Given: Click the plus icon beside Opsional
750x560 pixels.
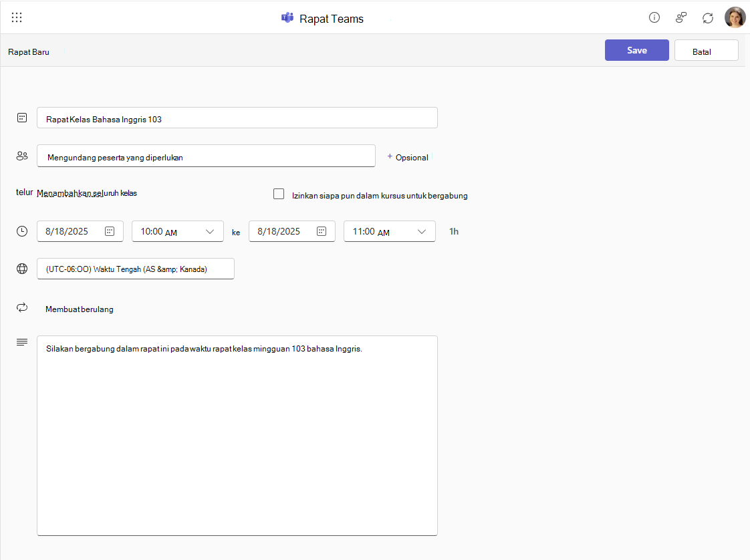Looking at the screenshot, I should (390, 156).
